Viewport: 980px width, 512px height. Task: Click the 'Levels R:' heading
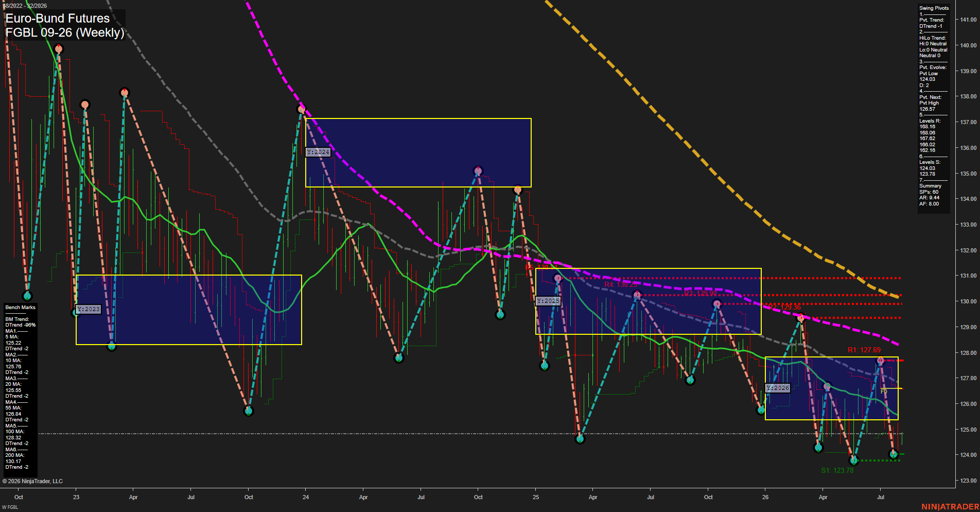click(930, 121)
